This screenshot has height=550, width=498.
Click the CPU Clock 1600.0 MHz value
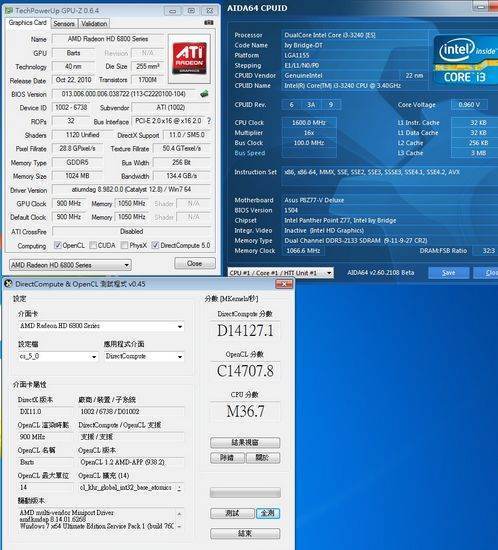[x=309, y=123]
